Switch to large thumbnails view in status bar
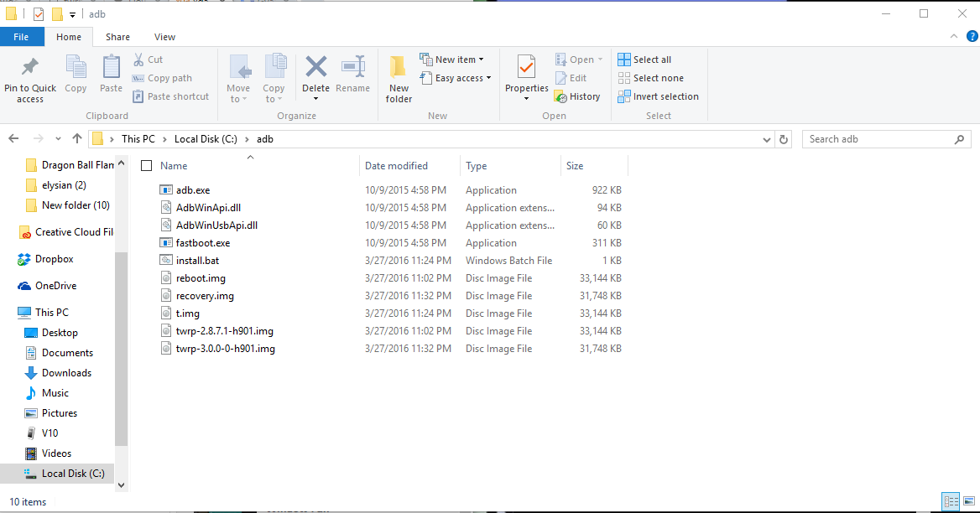Viewport: 980px width, 513px height. (968, 501)
